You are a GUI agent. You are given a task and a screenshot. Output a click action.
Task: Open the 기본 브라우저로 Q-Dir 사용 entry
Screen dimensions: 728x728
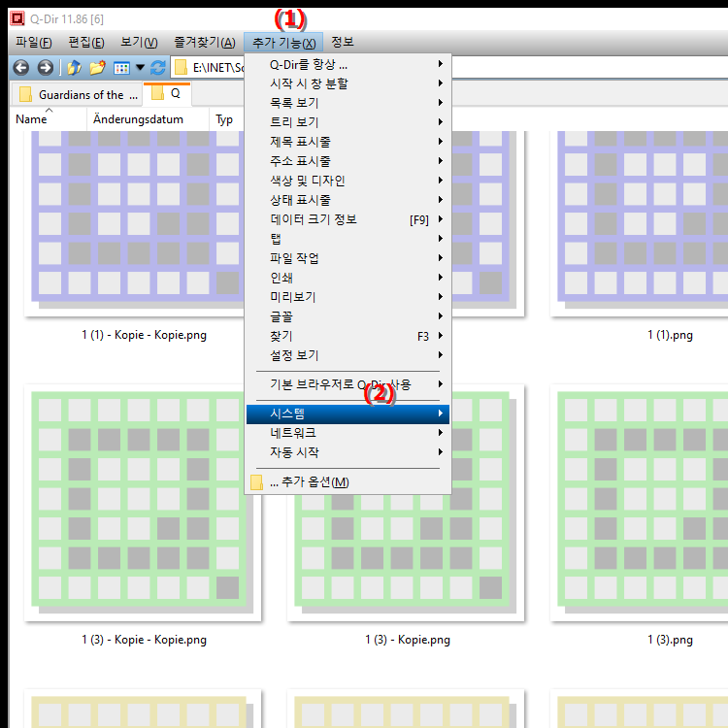pyautogui.click(x=347, y=384)
